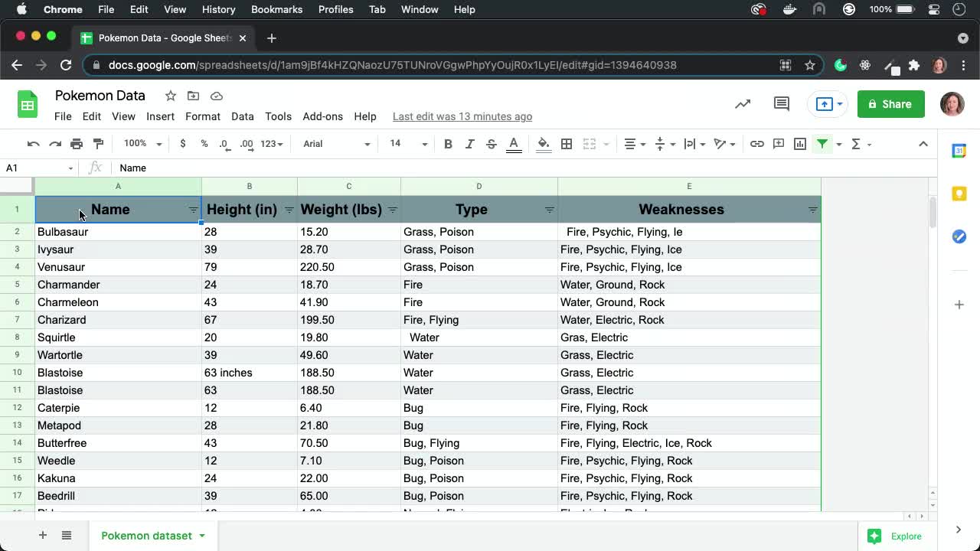Open the Arial font dropdown
Viewport: 980px width, 551px height.
coord(336,144)
